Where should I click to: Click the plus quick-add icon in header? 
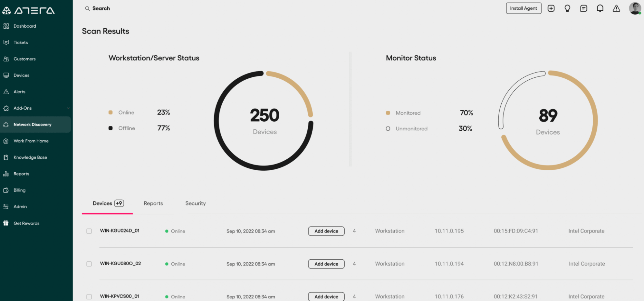click(x=551, y=8)
